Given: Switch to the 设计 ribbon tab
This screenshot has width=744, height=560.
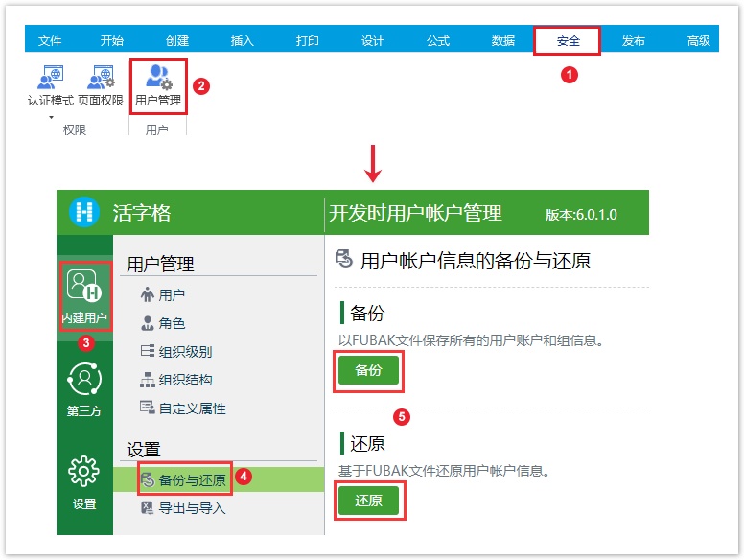Looking at the screenshot, I should coord(372,41).
